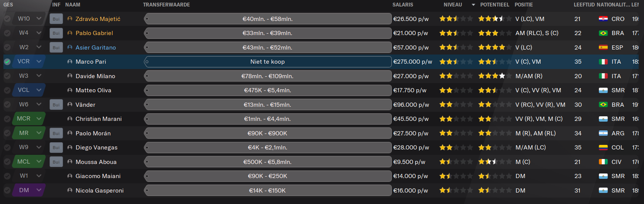
Task: Click the San Marino flag for Matteo Oliva
Action: [x=603, y=90]
